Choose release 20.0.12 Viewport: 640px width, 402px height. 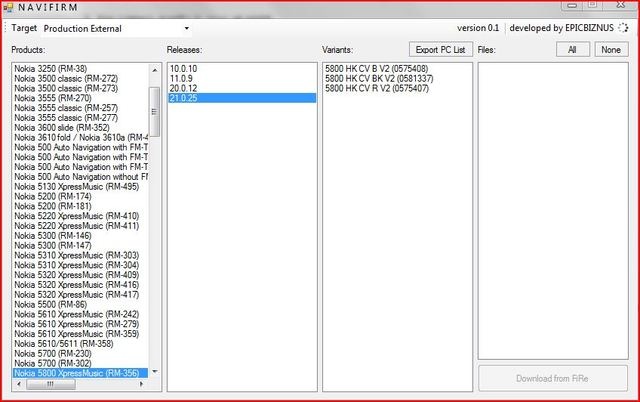pos(183,88)
